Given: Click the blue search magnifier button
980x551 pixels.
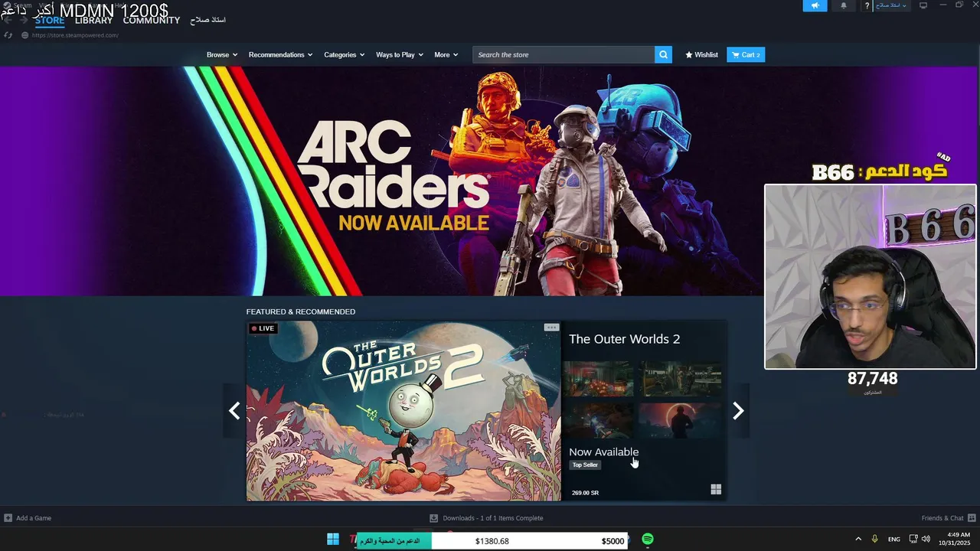Looking at the screenshot, I should tap(663, 54).
